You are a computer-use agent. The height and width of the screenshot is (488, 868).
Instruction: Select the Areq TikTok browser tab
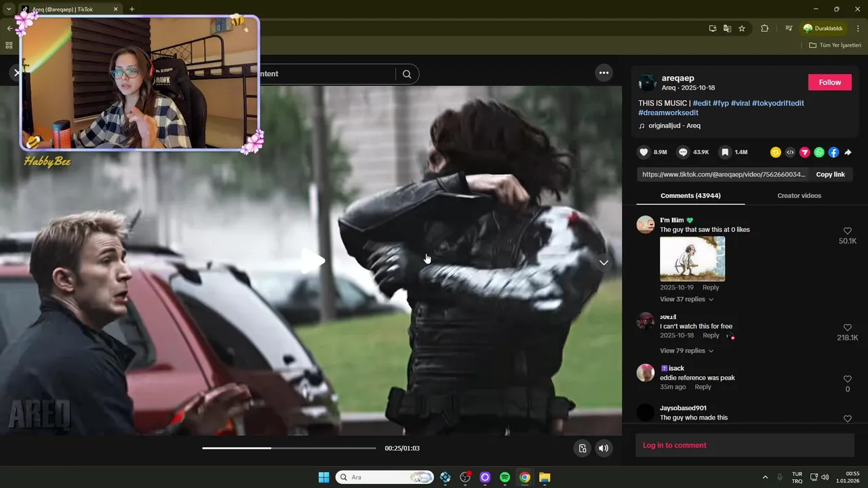69,9
